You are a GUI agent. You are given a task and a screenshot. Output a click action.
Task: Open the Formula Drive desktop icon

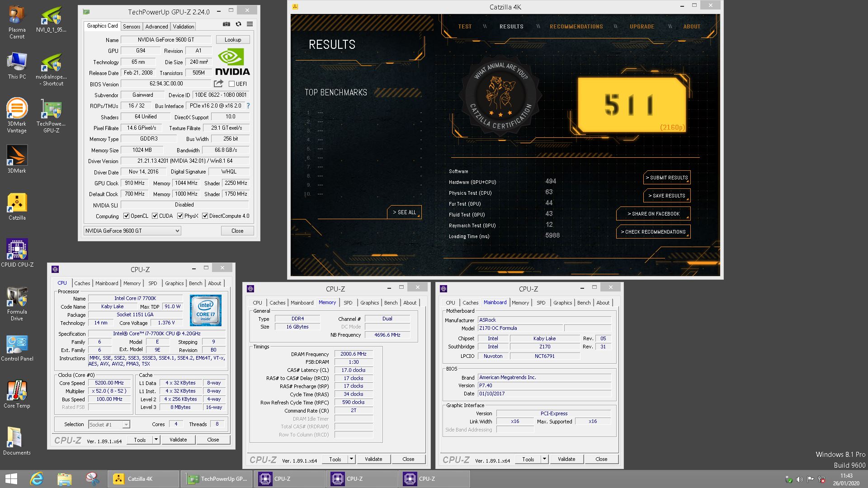pos(17,304)
